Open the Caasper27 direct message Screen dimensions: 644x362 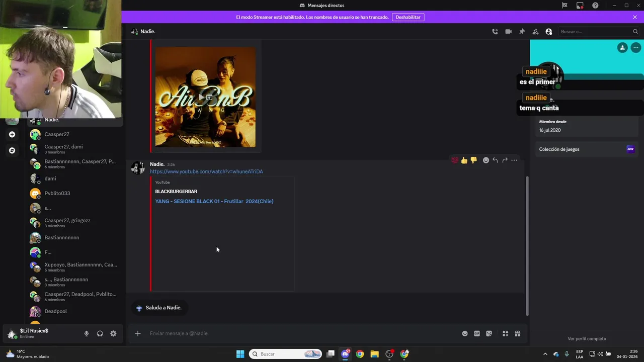point(75,134)
